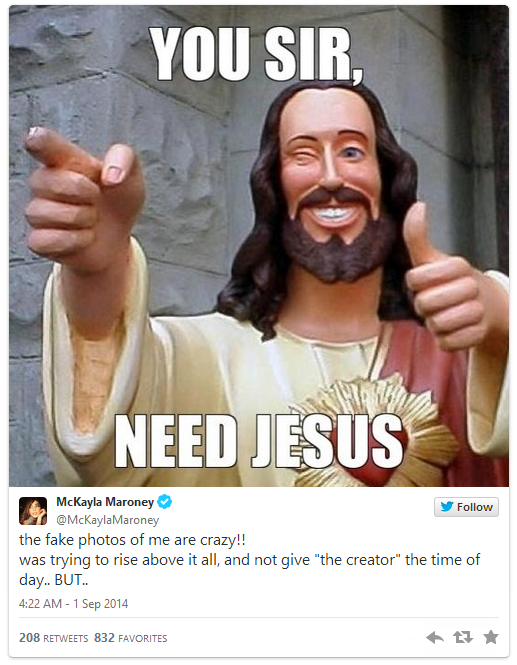The image size is (517, 665).
Task: Open the attached Jesus meme image
Action: (259, 246)
